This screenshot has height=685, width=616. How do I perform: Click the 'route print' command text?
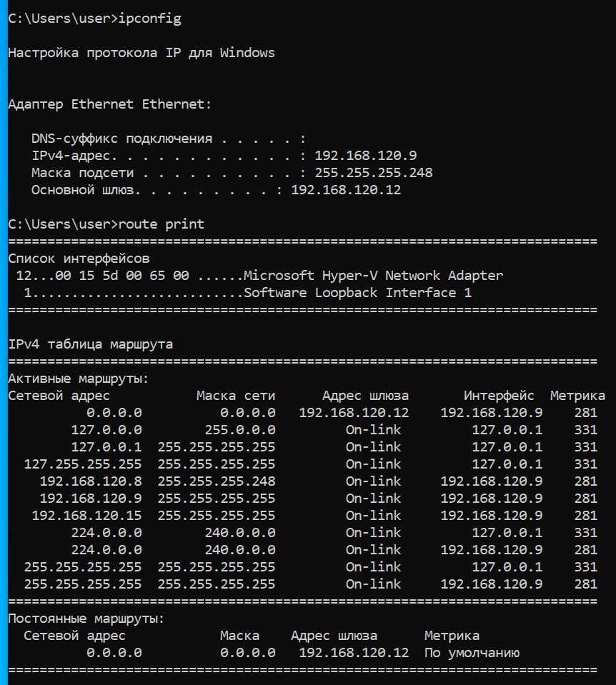[162, 224]
